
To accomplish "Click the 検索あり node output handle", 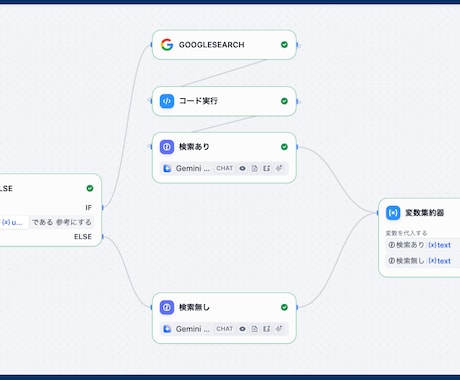I will coord(297,147).
